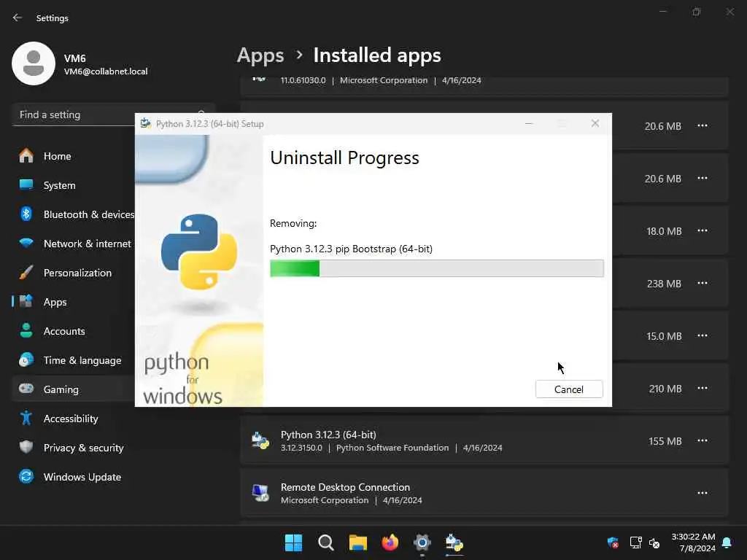Click the Network wifi icon
Screen dimensions: 747x560
[26, 243]
